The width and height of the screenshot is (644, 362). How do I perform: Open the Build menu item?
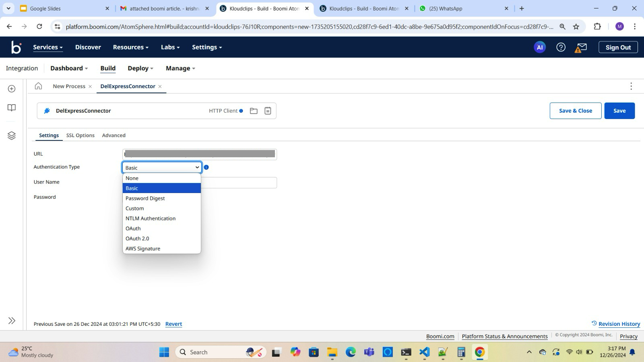(107, 68)
